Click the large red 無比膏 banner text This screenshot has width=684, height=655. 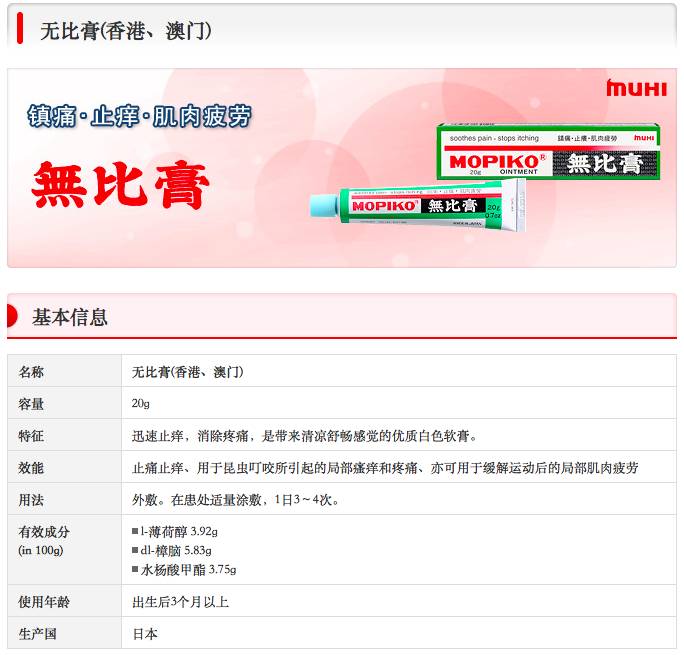point(120,185)
